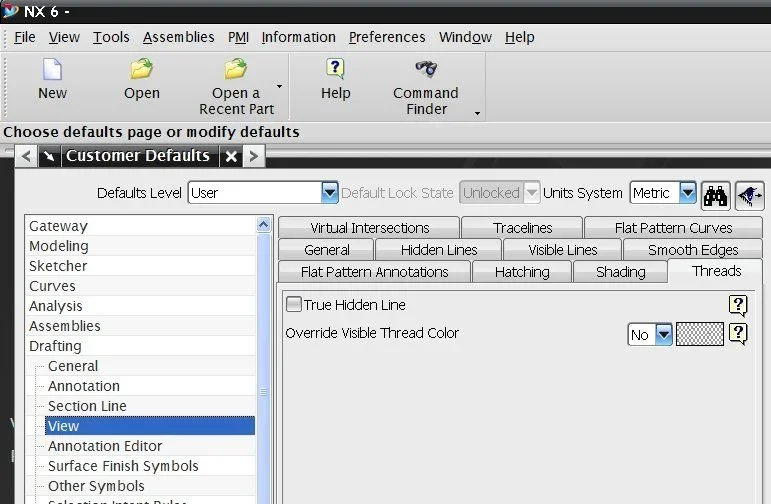Switch to the Tracelines tab

tap(522, 228)
